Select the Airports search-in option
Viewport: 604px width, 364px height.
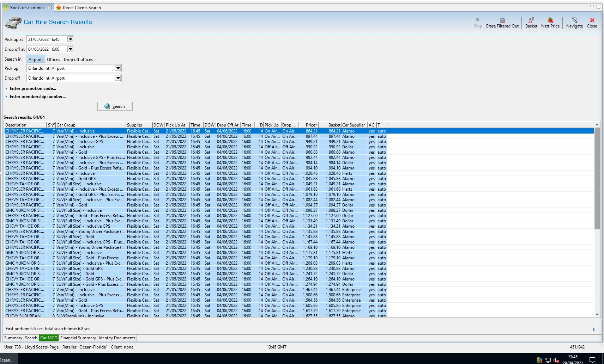click(36, 60)
